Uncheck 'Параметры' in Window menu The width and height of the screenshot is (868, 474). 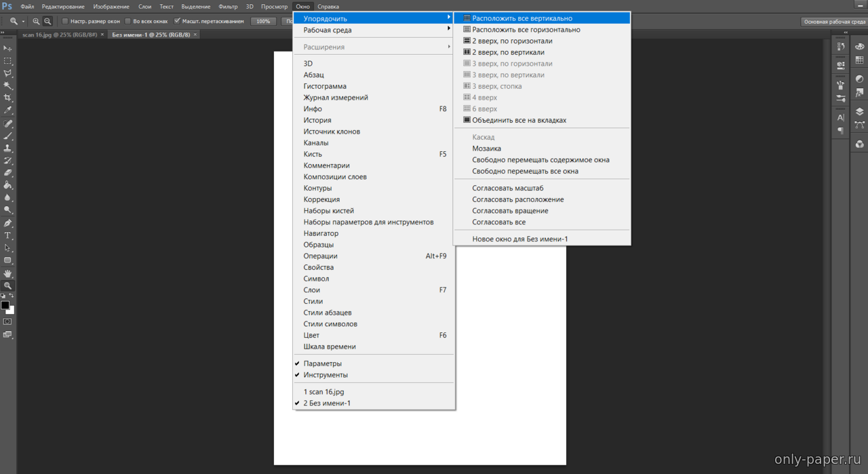[x=374, y=363]
